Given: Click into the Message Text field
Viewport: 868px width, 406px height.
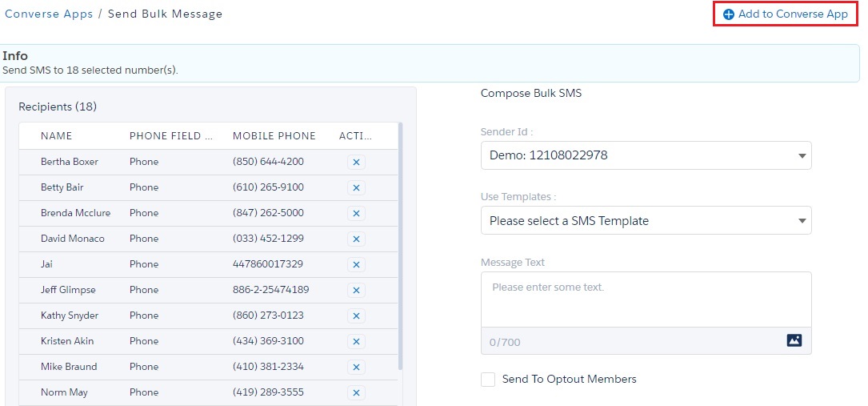Looking at the screenshot, I should coord(646,299).
